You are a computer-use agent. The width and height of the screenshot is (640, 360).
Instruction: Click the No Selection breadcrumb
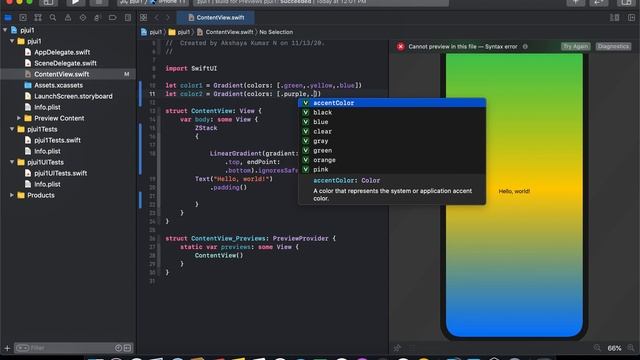click(276, 32)
